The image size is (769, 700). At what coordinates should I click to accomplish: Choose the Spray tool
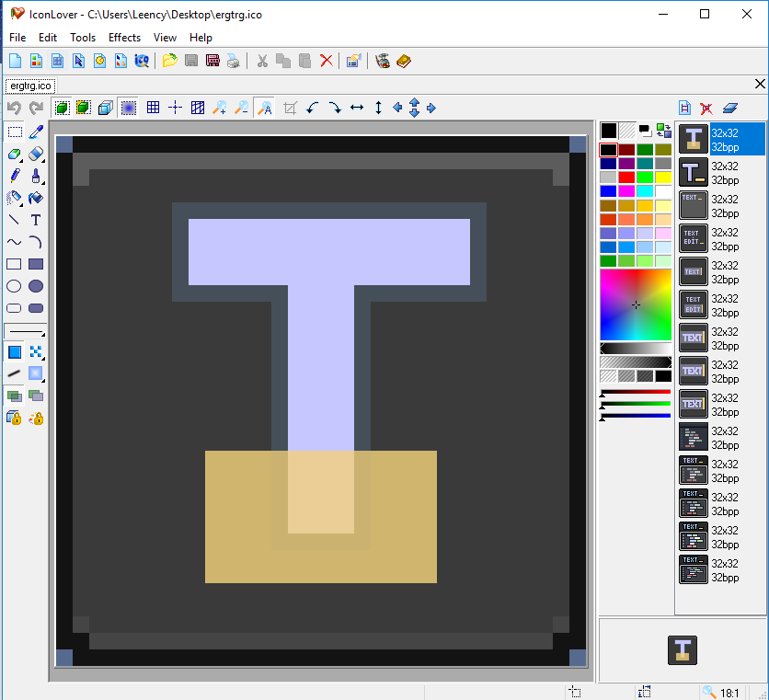pos(14,198)
